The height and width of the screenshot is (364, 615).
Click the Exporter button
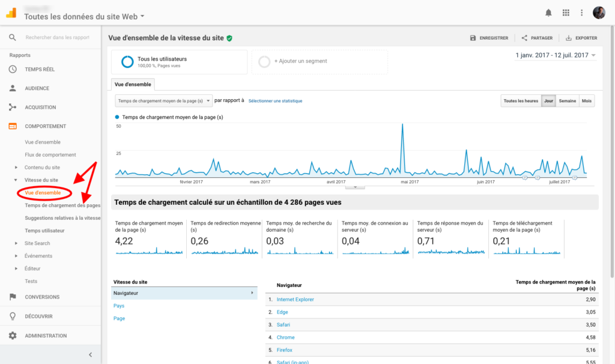coord(581,38)
